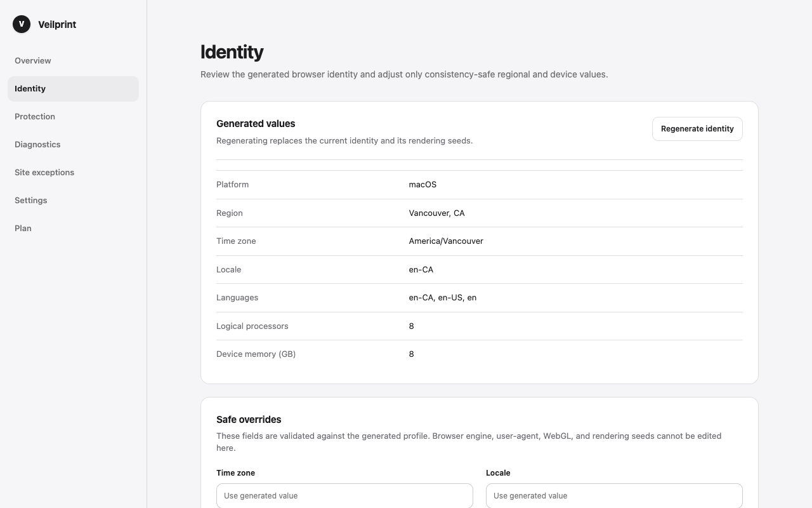The width and height of the screenshot is (812, 508).
Task: Focus the Locale override field
Action: click(x=614, y=496)
